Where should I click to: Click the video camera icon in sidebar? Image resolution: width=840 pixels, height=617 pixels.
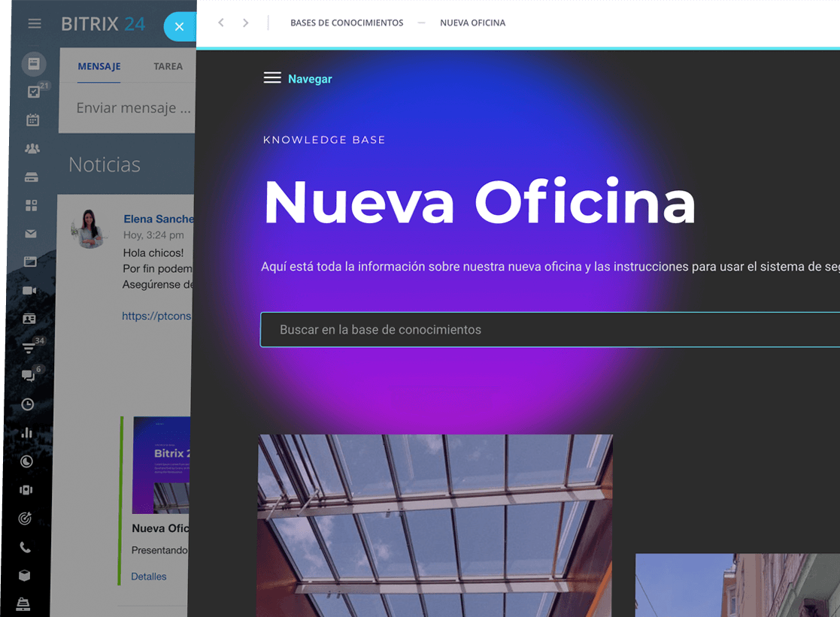[29, 290]
